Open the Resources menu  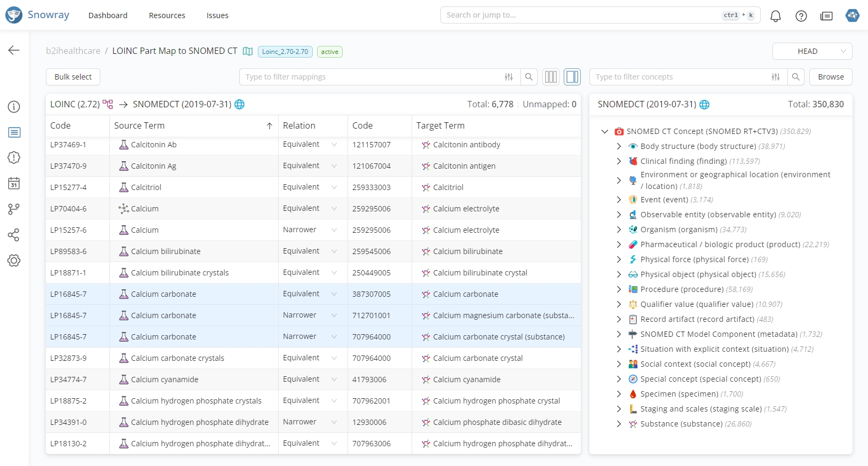pos(167,15)
